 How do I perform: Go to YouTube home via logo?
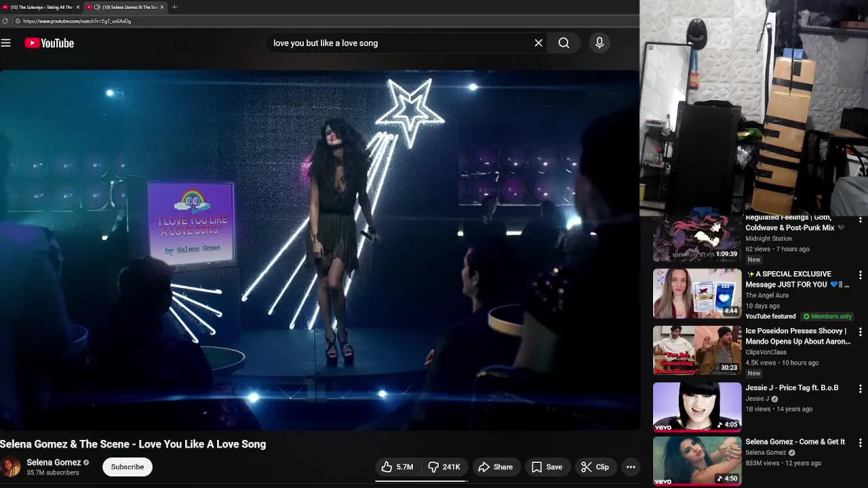point(49,43)
